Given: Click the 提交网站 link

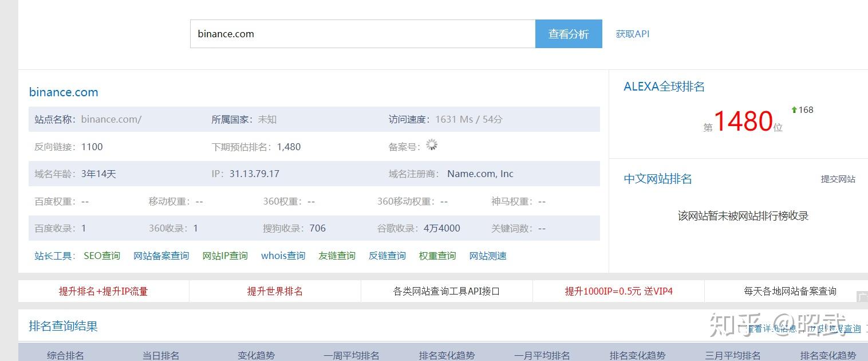Looking at the screenshot, I should 838,179.
